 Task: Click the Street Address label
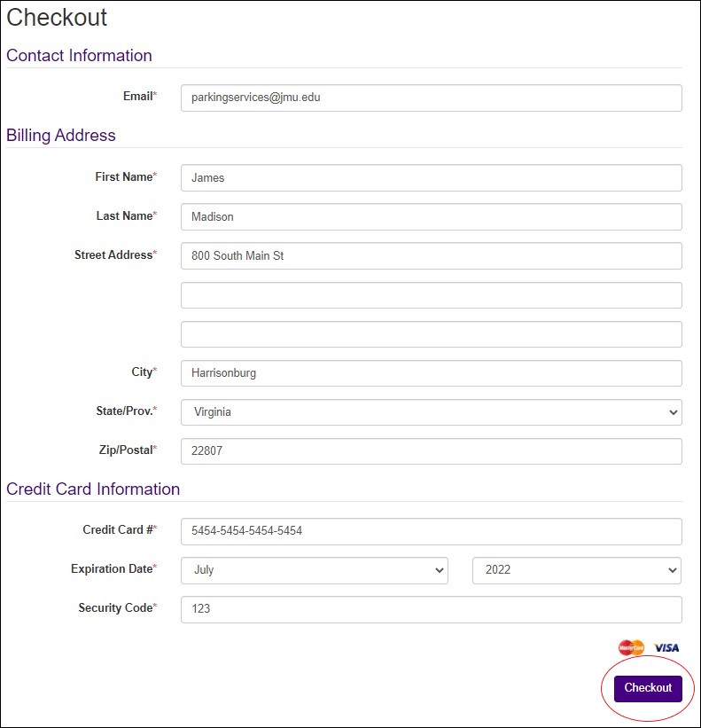[x=115, y=254]
